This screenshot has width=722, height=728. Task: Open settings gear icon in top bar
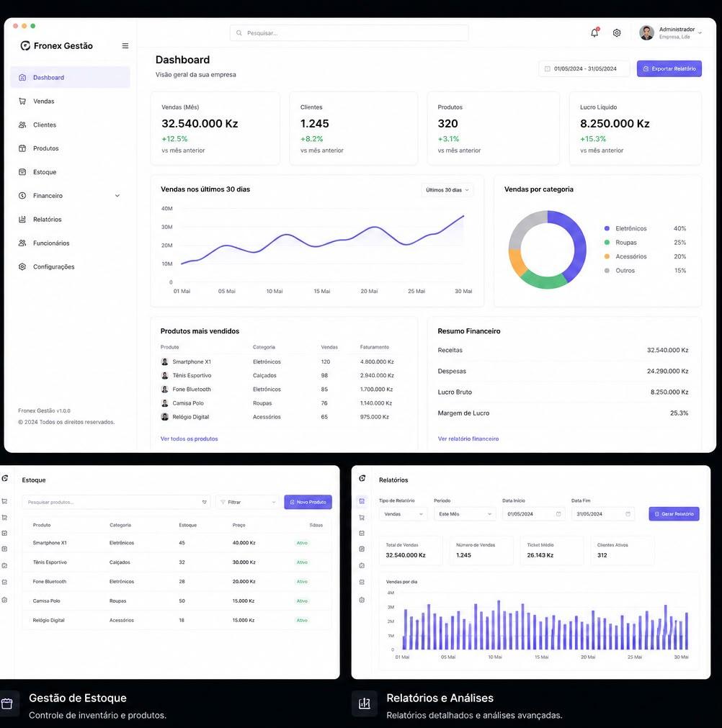[x=617, y=33]
